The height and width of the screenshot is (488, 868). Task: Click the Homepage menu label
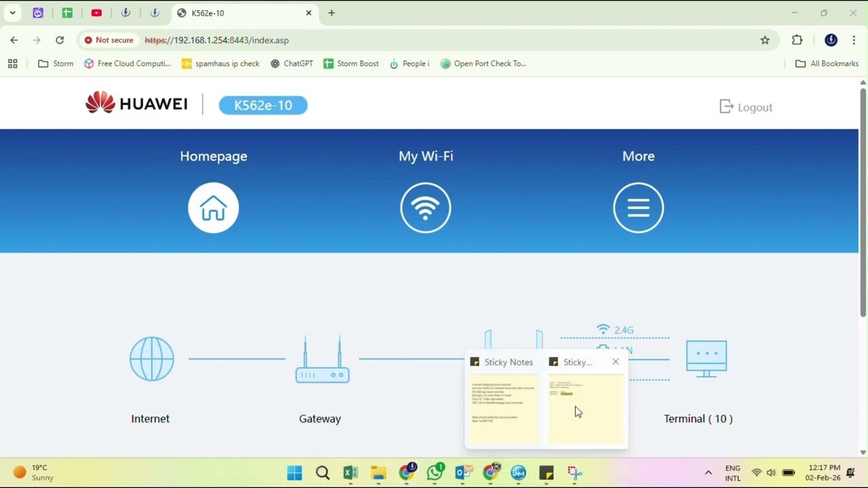point(214,156)
